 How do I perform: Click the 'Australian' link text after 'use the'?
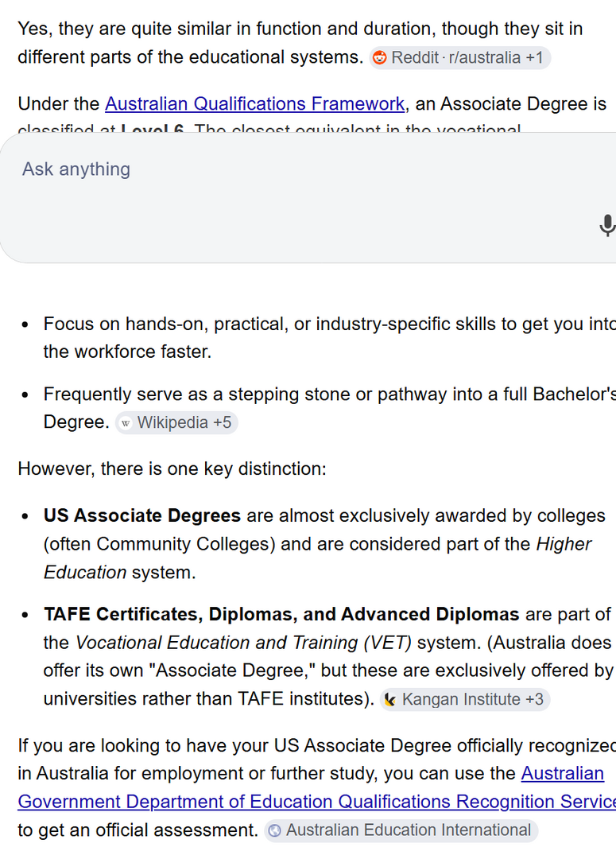(562, 773)
